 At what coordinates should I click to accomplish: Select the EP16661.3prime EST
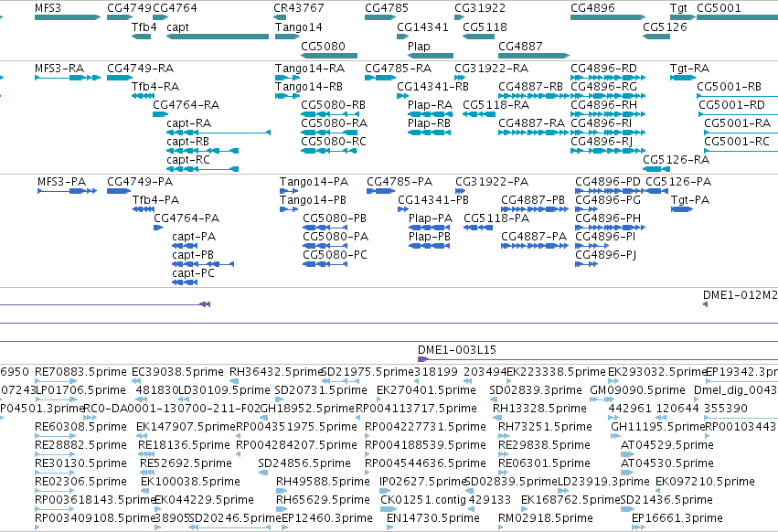tap(638, 527)
